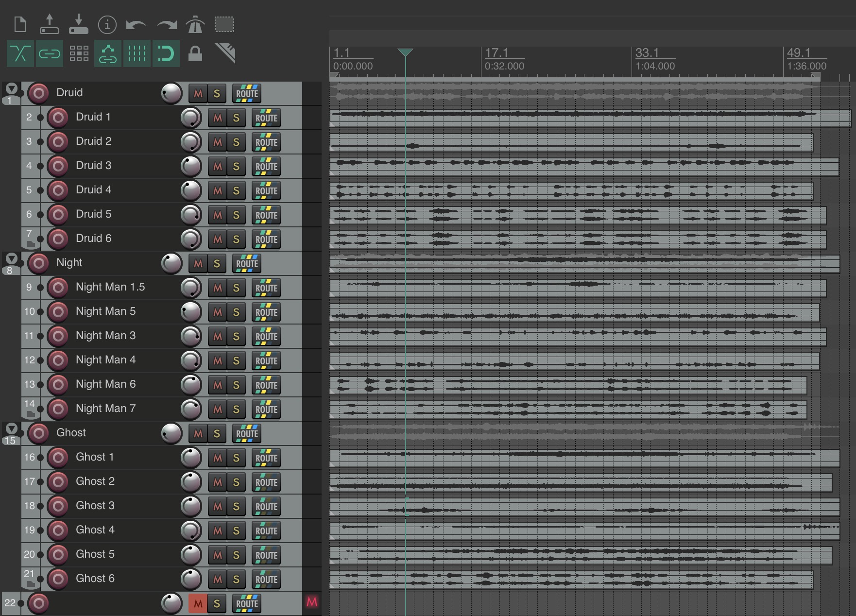Arm track 22 for recording
Viewport: 856px width, 616px height.
pyautogui.click(x=38, y=603)
